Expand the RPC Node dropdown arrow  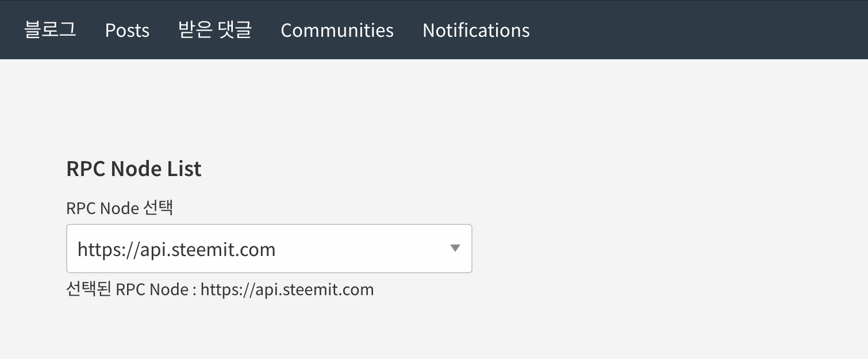pyautogui.click(x=455, y=249)
